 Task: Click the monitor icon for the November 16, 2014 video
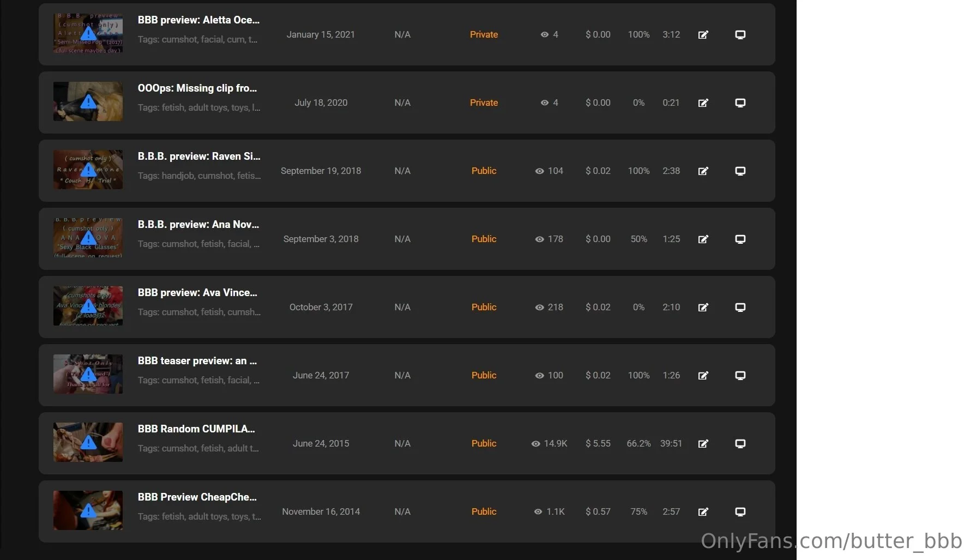(x=740, y=512)
